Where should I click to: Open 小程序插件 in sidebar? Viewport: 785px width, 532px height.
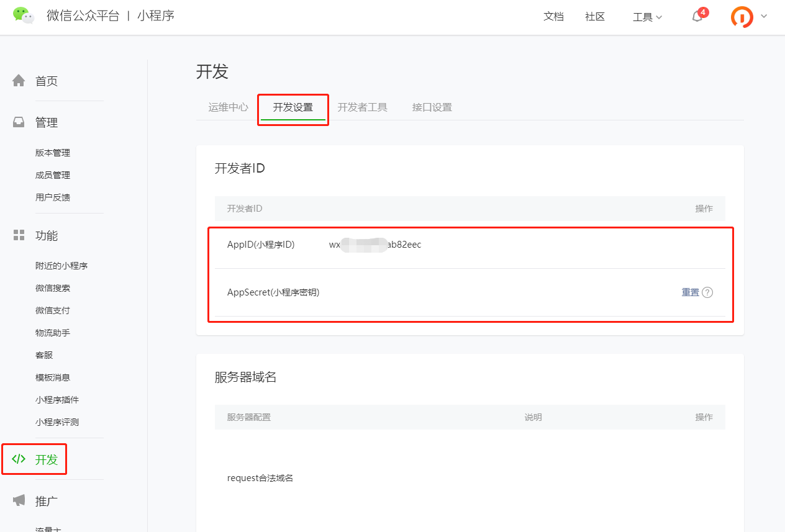57,400
